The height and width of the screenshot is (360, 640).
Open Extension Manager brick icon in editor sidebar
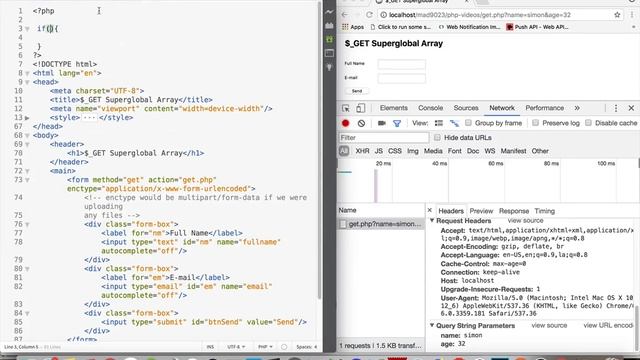point(329,25)
